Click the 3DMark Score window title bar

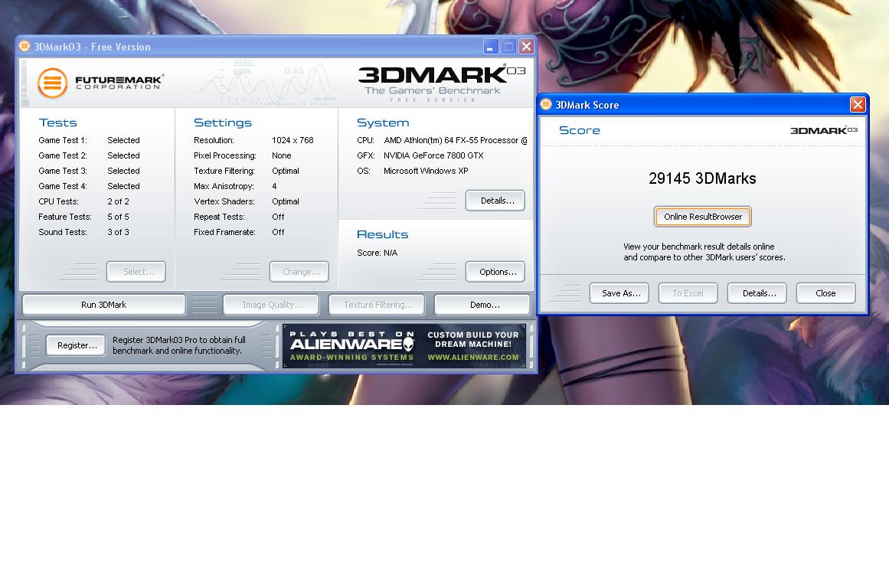[702, 104]
